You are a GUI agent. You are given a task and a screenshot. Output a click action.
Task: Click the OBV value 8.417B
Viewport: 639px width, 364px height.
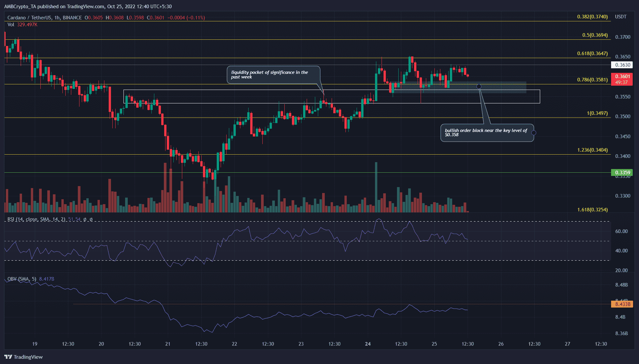click(x=47, y=279)
